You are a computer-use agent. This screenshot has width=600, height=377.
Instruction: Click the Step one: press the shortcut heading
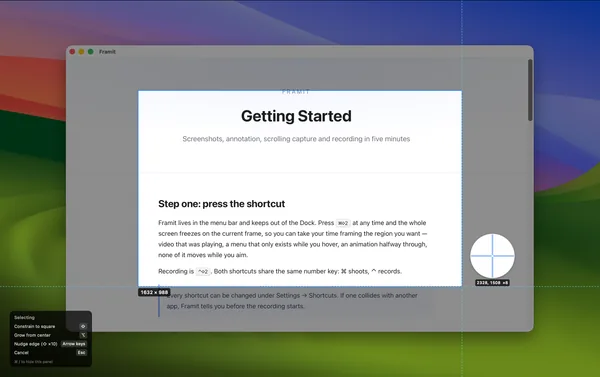[222, 204]
